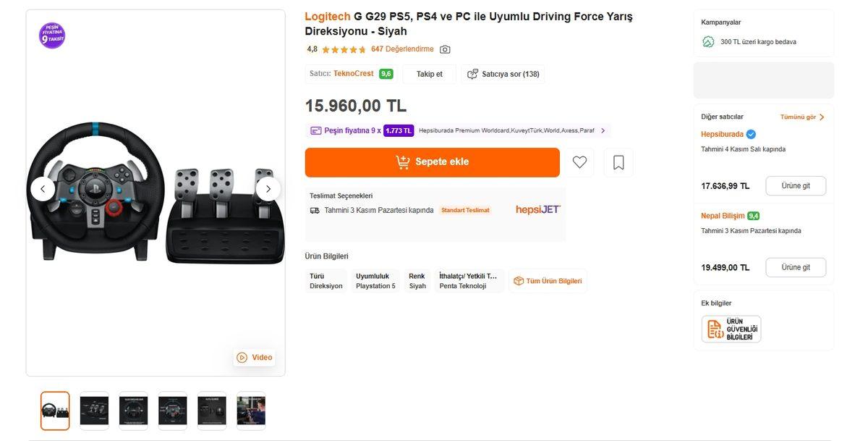Screen dimensions: 868x441
Task: Go to previous product image with left arrow
Action: (43, 189)
